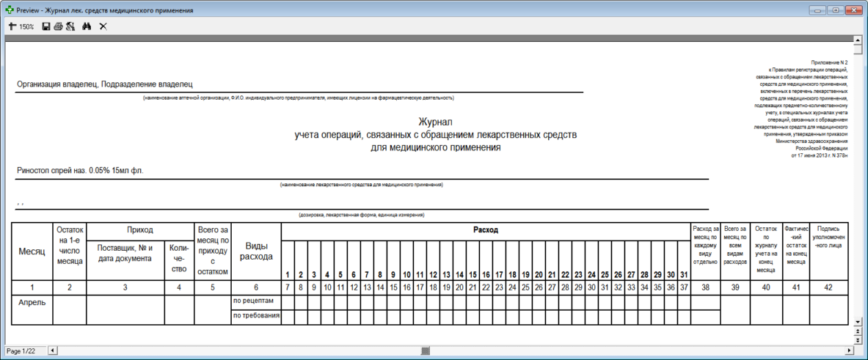Click the 'Приход' group header
The height and width of the screenshot is (360, 868).
[139, 229]
